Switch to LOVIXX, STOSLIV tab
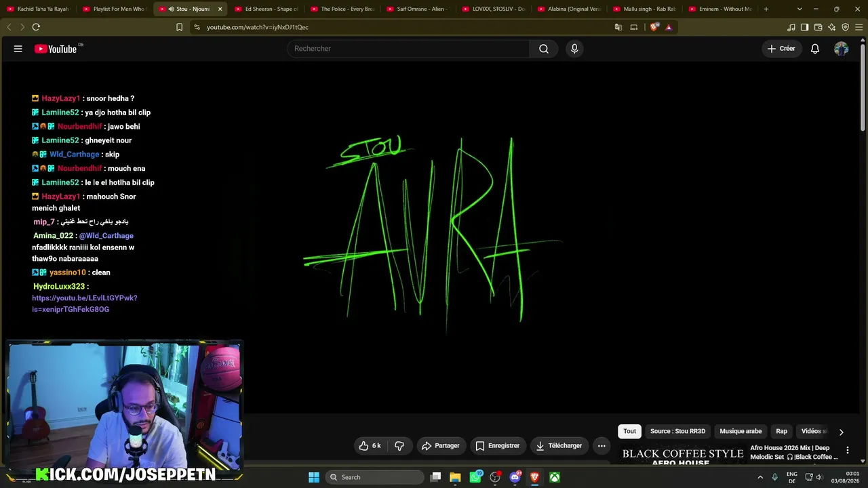Viewport: 868px width, 488px height. [x=494, y=9]
